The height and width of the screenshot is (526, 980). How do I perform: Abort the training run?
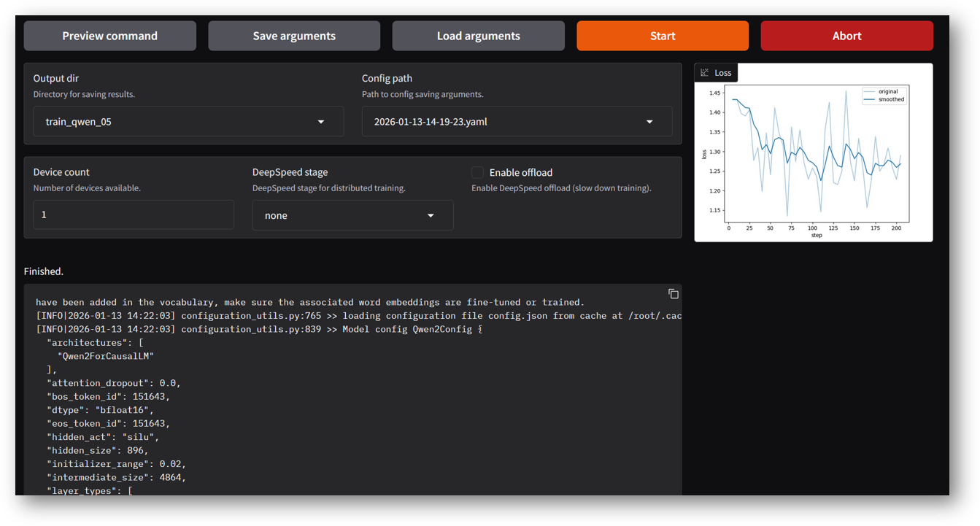pyautogui.click(x=846, y=35)
